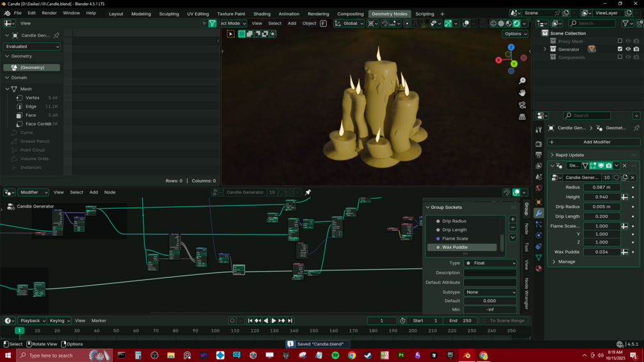Open the View Layer properties tab icon
The image size is (644, 362).
538,166
